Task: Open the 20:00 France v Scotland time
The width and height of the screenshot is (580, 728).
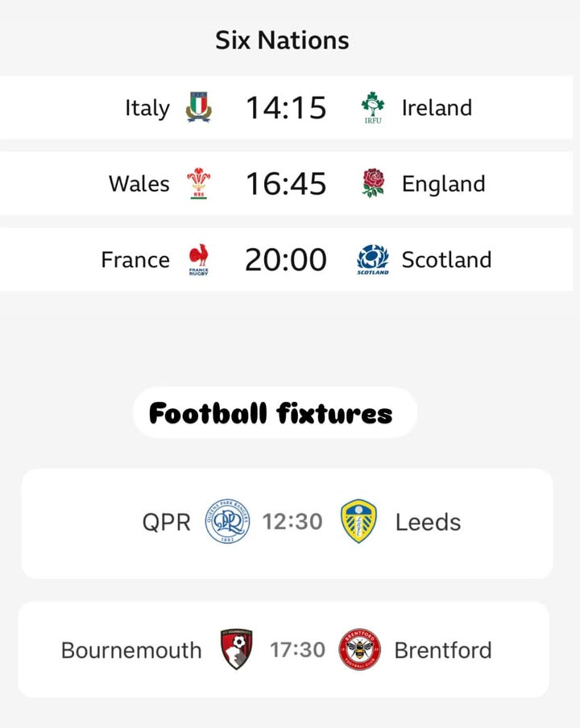Action: coord(286,259)
